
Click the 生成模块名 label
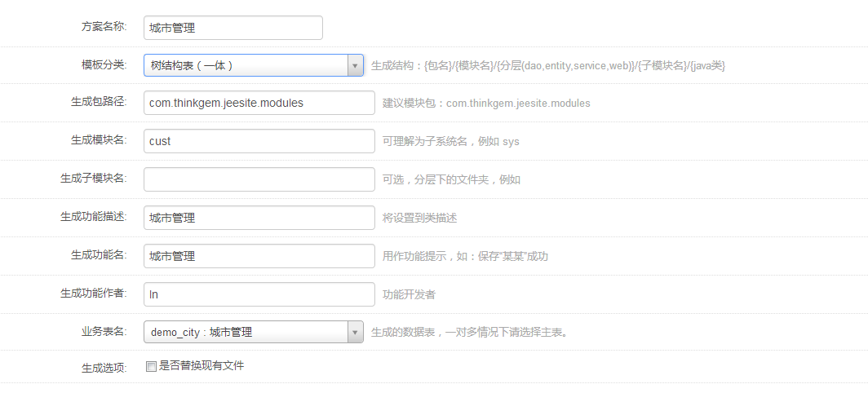pos(99,140)
